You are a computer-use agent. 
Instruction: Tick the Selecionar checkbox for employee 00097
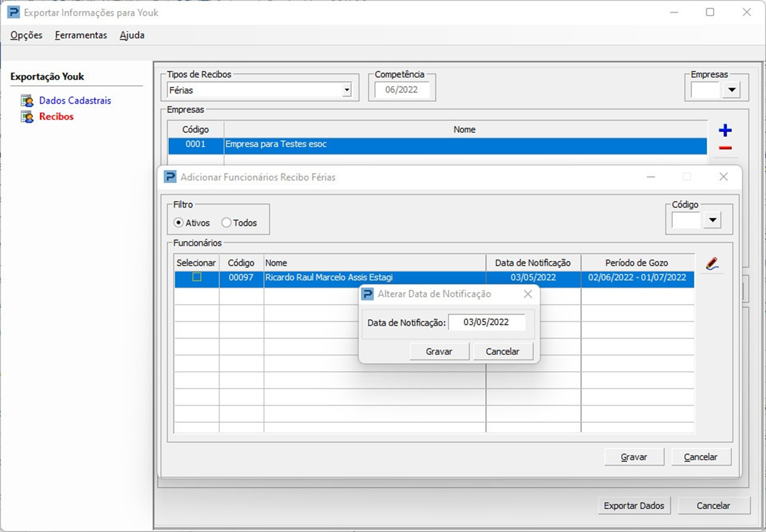click(x=197, y=277)
